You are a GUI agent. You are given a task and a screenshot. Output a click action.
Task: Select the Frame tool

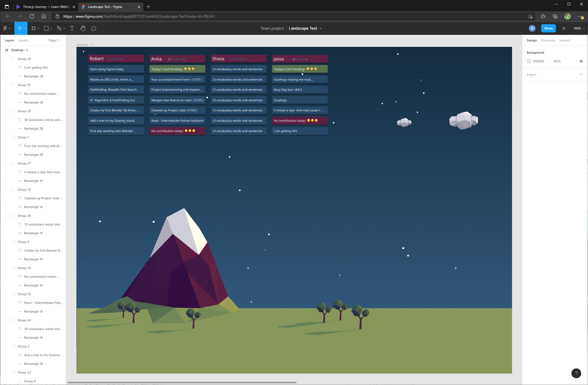(x=33, y=28)
